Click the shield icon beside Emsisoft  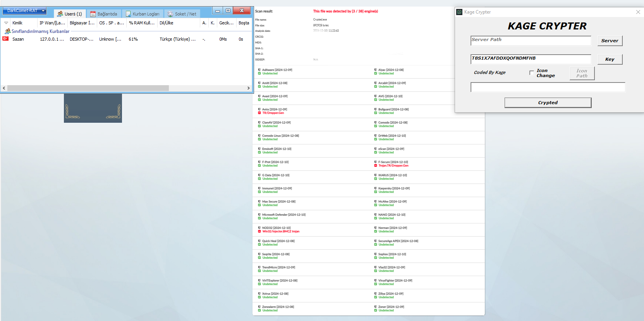click(259, 149)
